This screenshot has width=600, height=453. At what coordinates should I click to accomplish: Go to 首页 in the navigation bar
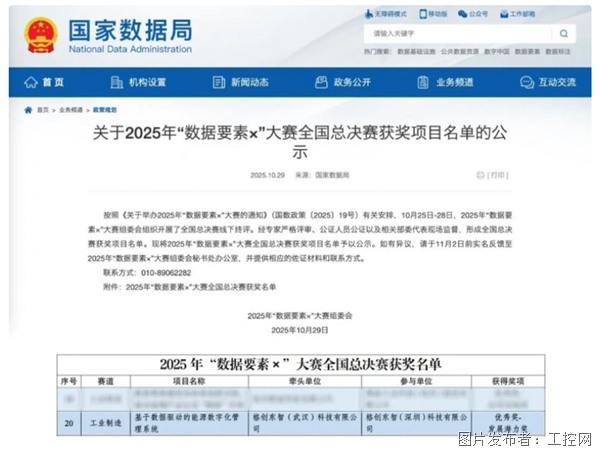46,82
